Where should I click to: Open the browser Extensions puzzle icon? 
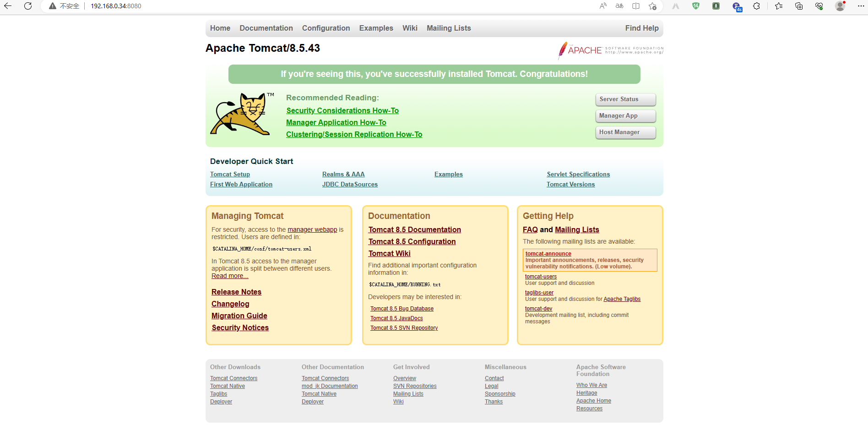(x=756, y=6)
